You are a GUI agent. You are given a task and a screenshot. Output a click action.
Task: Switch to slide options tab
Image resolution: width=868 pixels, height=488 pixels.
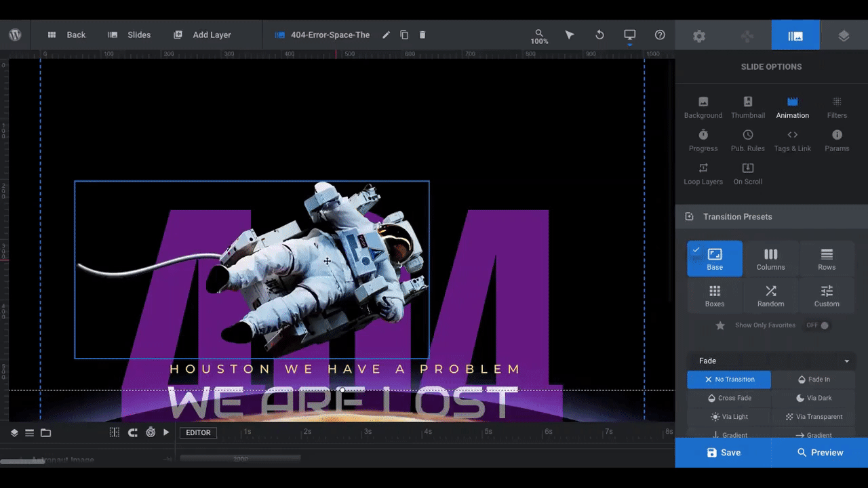tap(795, 36)
